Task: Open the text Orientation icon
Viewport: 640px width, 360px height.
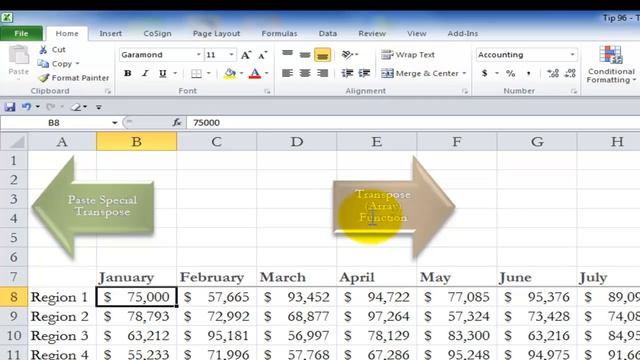Action: click(x=347, y=54)
